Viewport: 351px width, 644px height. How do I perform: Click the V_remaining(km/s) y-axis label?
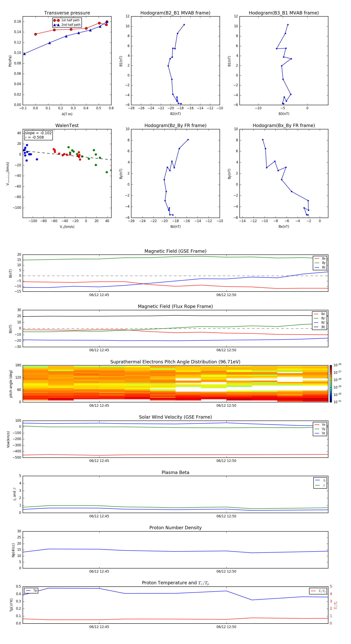pos(8,173)
